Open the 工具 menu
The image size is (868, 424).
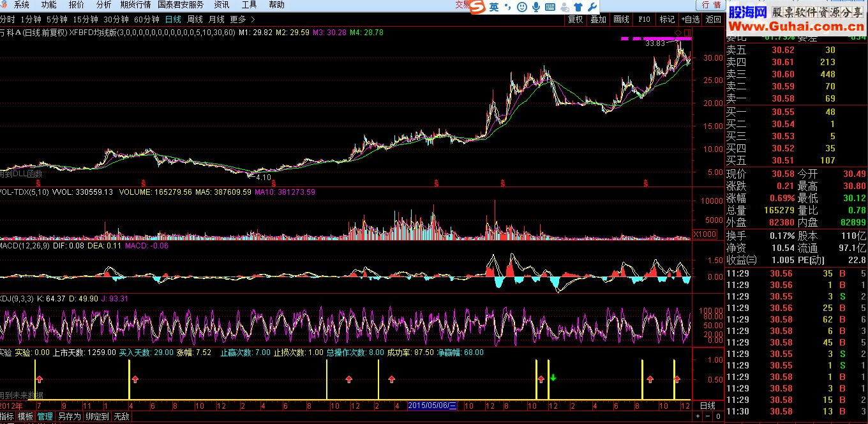click(x=250, y=5)
